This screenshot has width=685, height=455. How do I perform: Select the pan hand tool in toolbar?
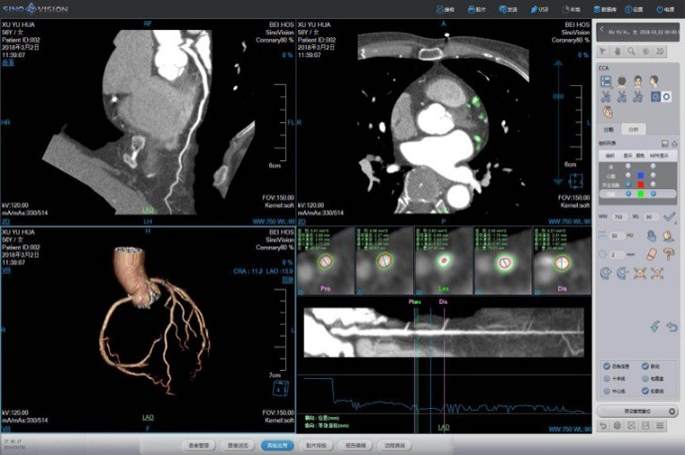pos(618,50)
